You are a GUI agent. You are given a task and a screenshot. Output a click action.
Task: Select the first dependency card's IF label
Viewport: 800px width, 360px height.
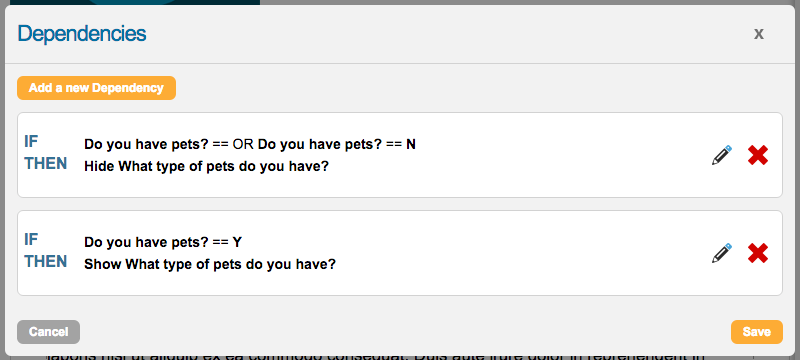tap(31, 141)
